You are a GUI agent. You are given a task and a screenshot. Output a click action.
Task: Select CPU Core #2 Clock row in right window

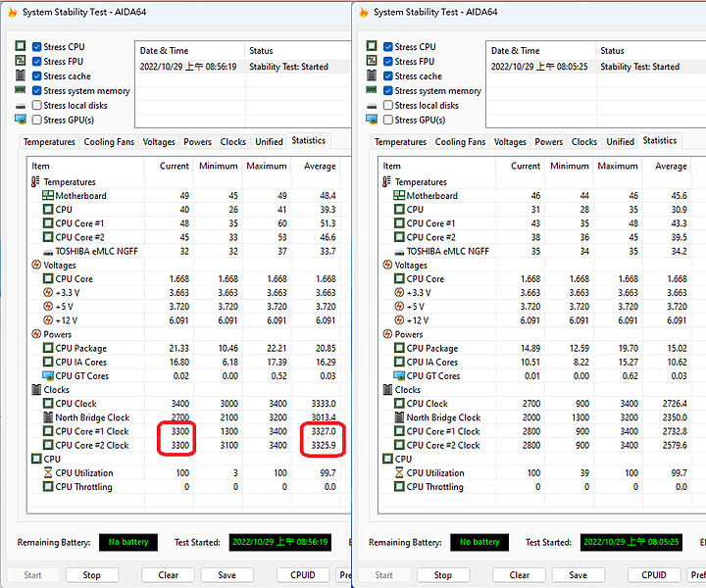540,445
